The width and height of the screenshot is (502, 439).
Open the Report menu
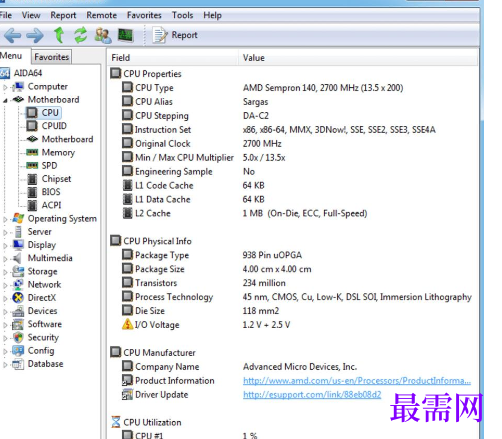click(x=63, y=15)
